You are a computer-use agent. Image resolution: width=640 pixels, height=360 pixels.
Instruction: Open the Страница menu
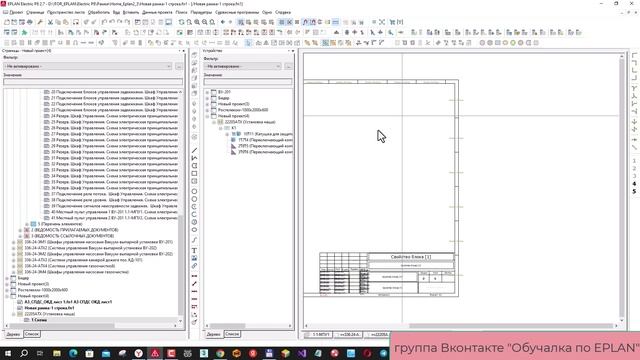point(34,12)
